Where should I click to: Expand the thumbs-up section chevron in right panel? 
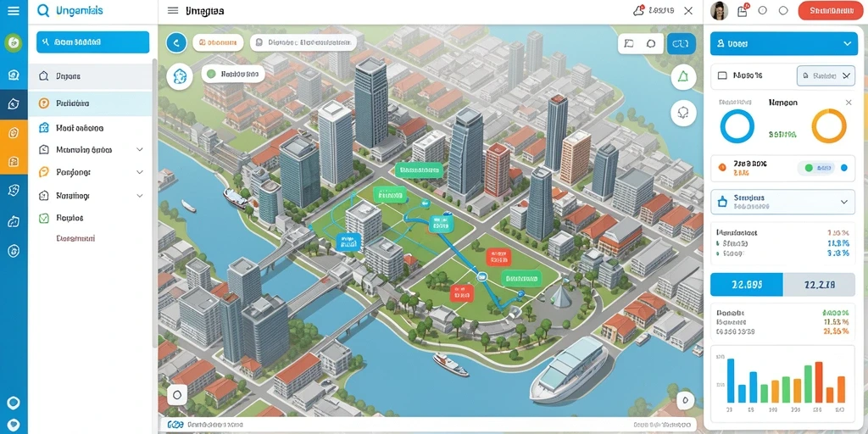tap(843, 202)
